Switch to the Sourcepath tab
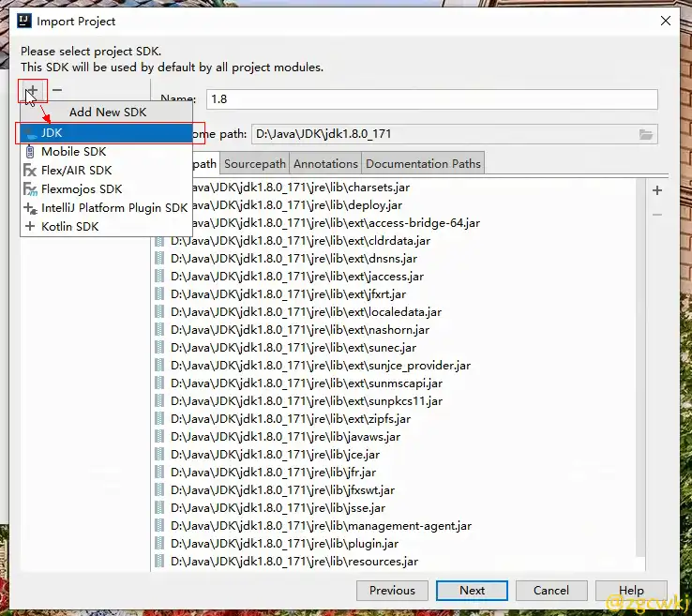The image size is (692, 616). (255, 164)
